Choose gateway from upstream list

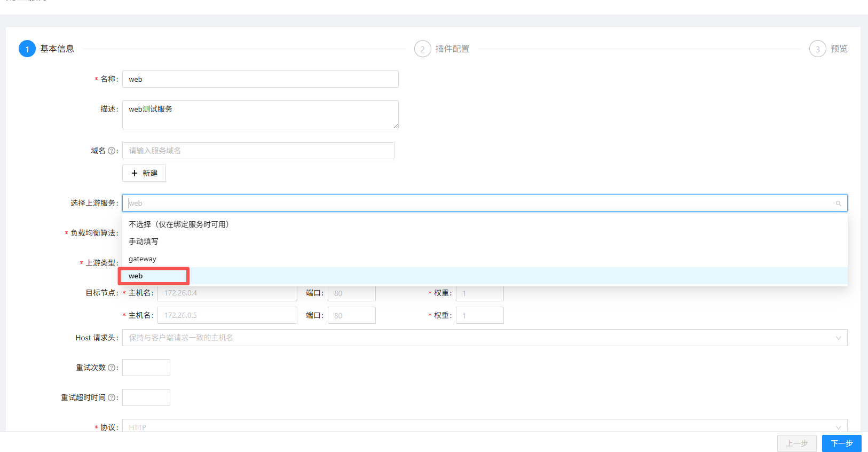click(x=485, y=259)
